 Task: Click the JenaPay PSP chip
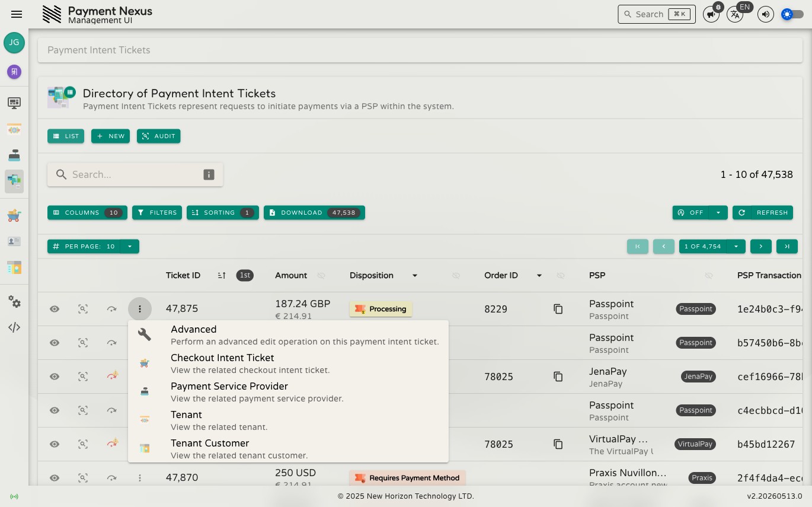point(698,377)
